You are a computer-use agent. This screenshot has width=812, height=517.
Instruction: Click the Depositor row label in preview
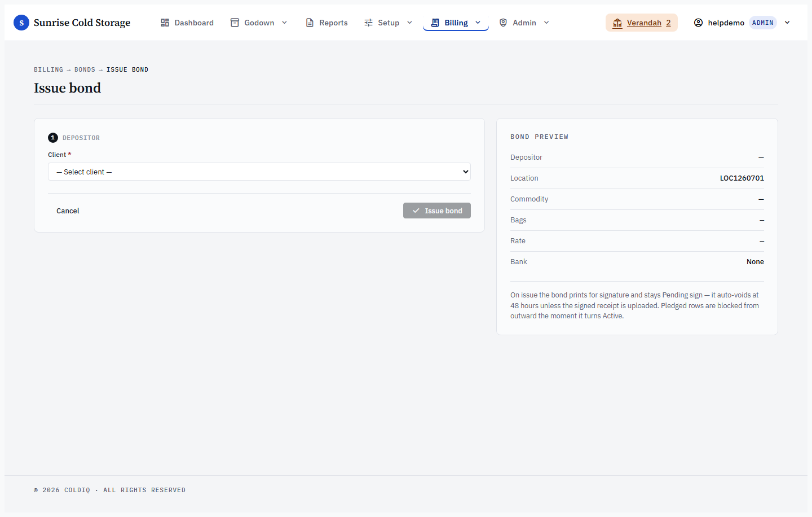[x=526, y=157]
